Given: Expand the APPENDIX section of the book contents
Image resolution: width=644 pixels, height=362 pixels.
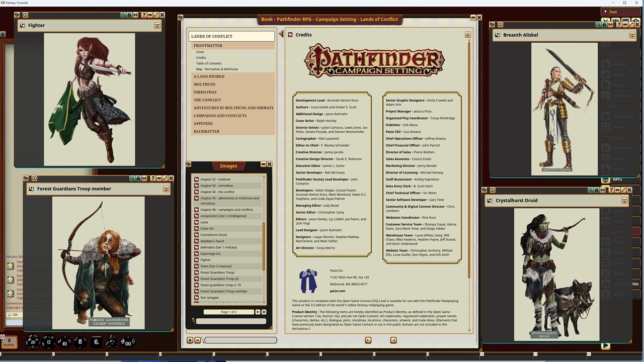Looking at the screenshot, I should (x=203, y=123).
